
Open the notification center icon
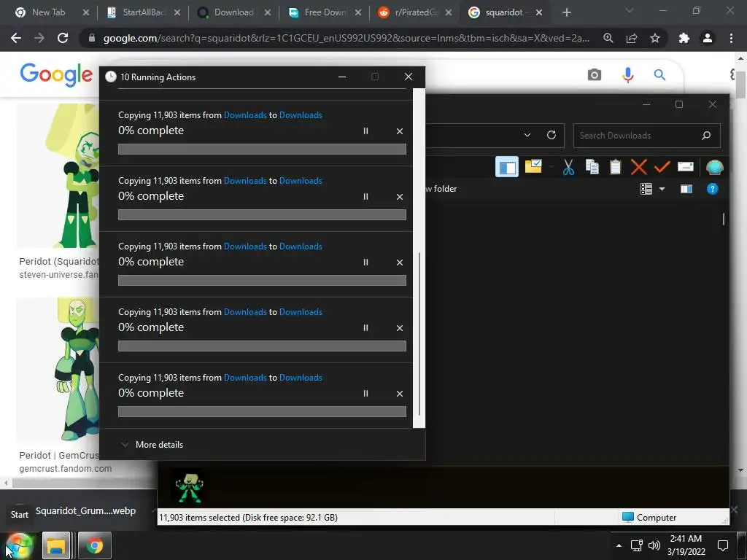[x=723, y=545]
